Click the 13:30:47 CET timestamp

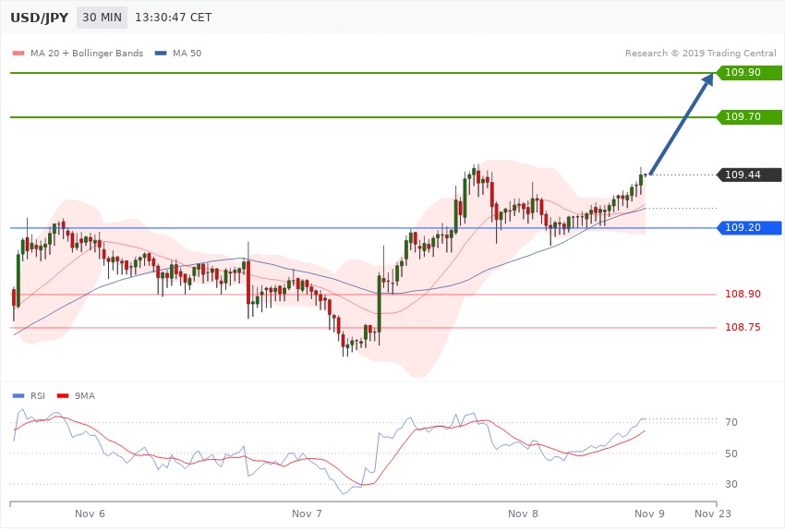click(x=173, y=17)
